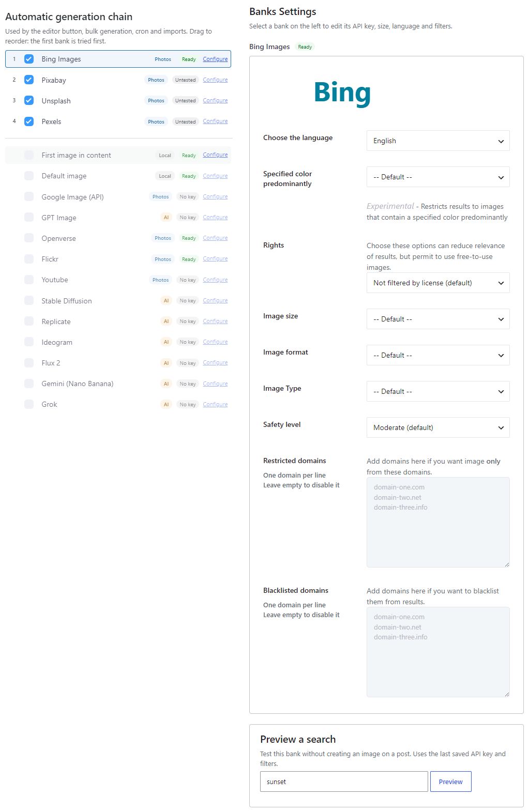Open the Image Type dropdown

pyautogui.click(x=438, y=391)
